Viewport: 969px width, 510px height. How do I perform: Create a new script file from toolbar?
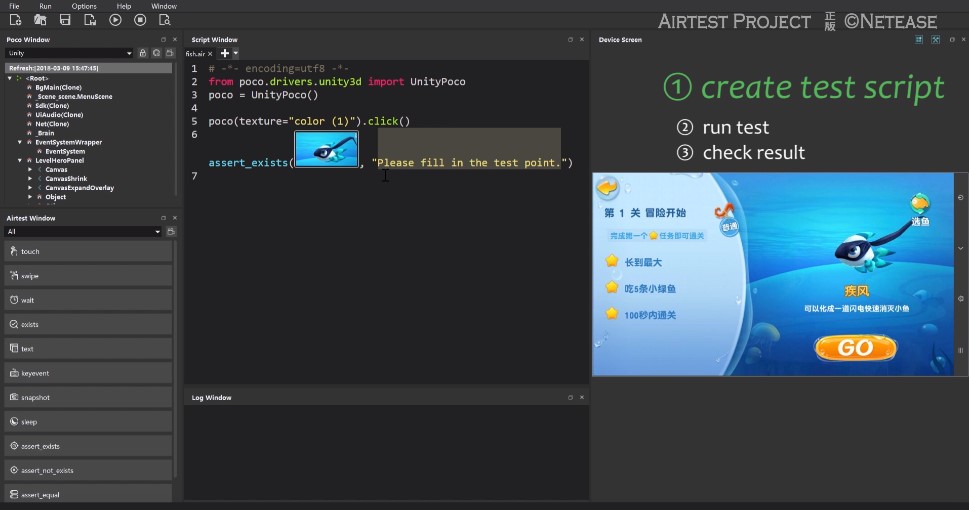point(15,20)
